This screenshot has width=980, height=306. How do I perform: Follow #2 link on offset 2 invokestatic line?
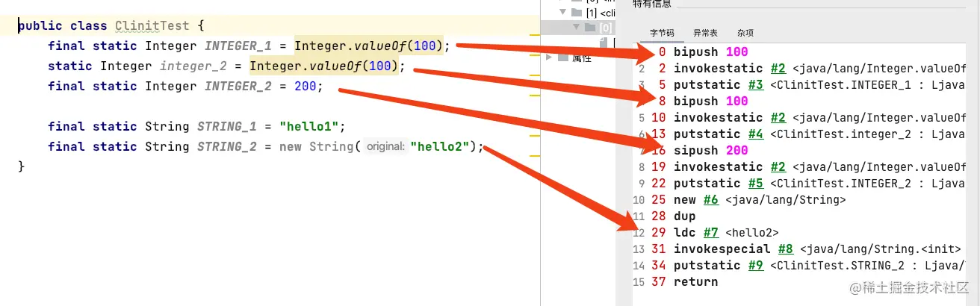click(x=778, y=69)
